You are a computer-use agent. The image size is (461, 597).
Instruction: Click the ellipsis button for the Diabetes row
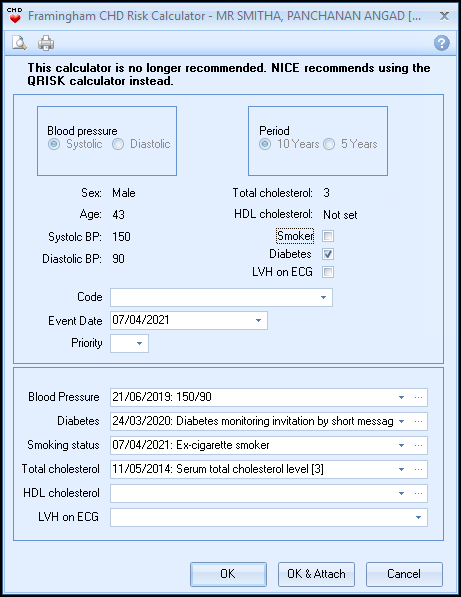click(x=418, y=421)
